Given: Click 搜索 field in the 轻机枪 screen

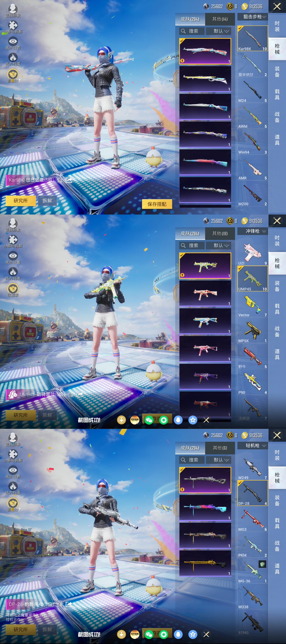Looking at the screenshot, I should (192, 460).
